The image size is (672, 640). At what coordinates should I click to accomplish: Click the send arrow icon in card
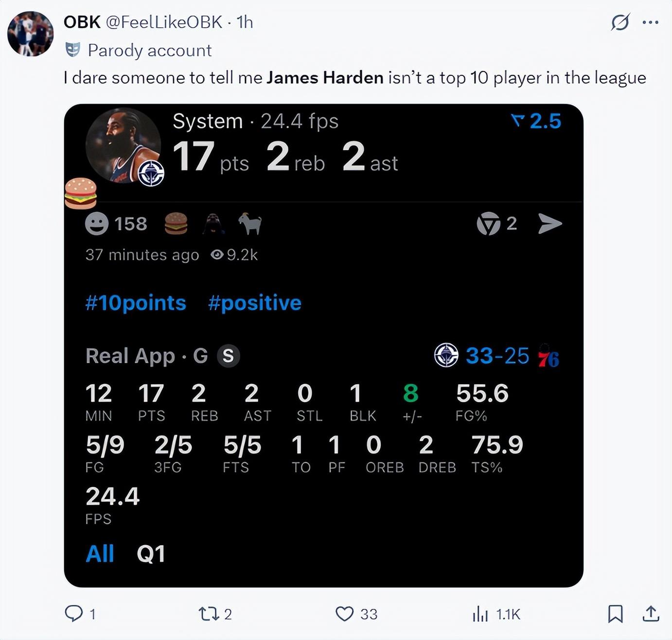coord(550,224)
